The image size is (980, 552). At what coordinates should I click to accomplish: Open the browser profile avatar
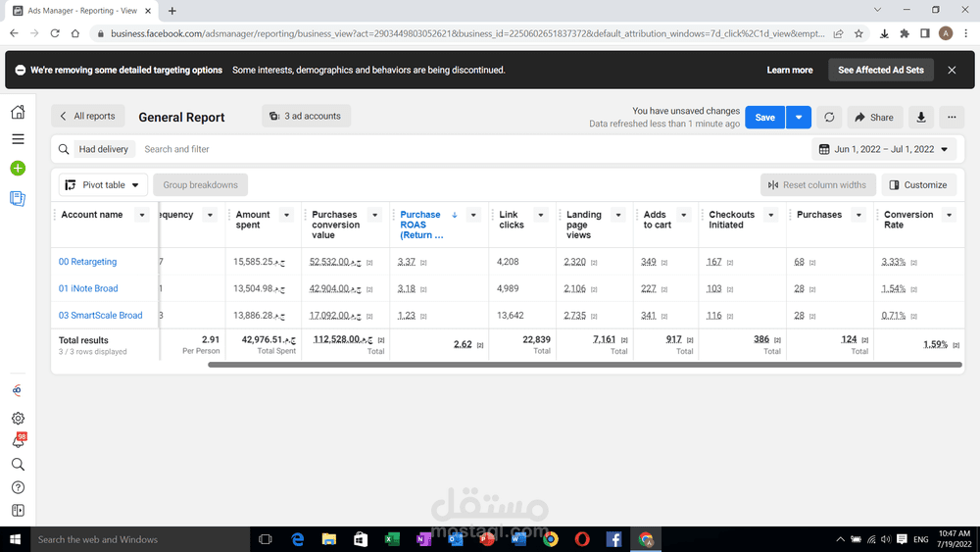[946, 33]
